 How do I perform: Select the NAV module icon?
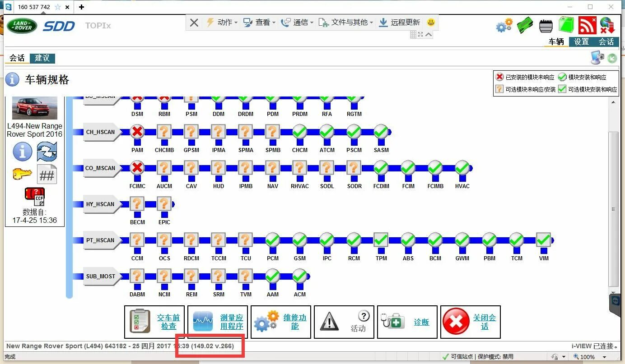pos(273,168)
